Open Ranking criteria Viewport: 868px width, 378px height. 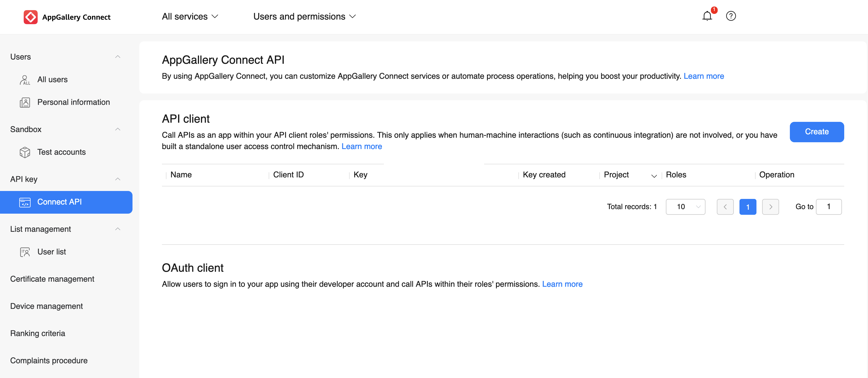[x=38, y=334]
